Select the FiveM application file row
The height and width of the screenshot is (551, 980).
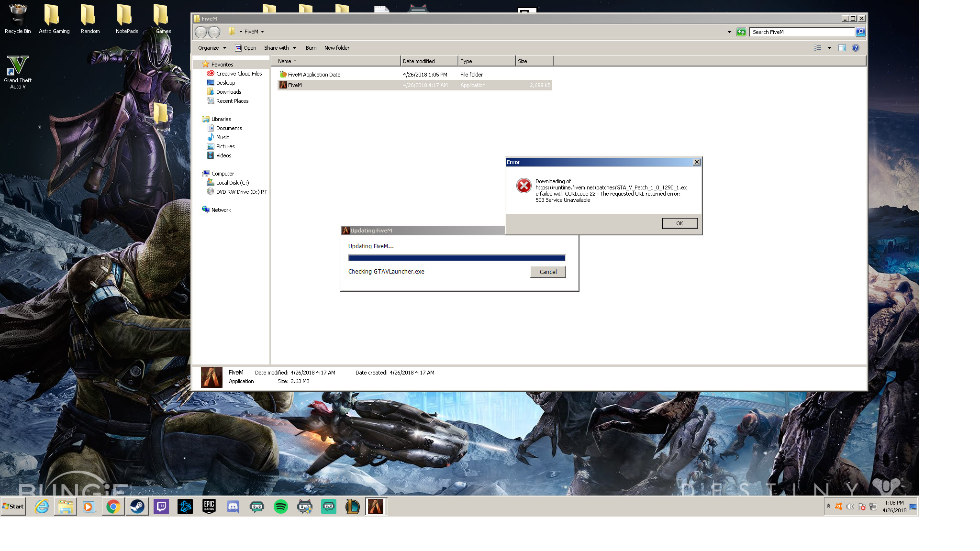coord(415,85)
